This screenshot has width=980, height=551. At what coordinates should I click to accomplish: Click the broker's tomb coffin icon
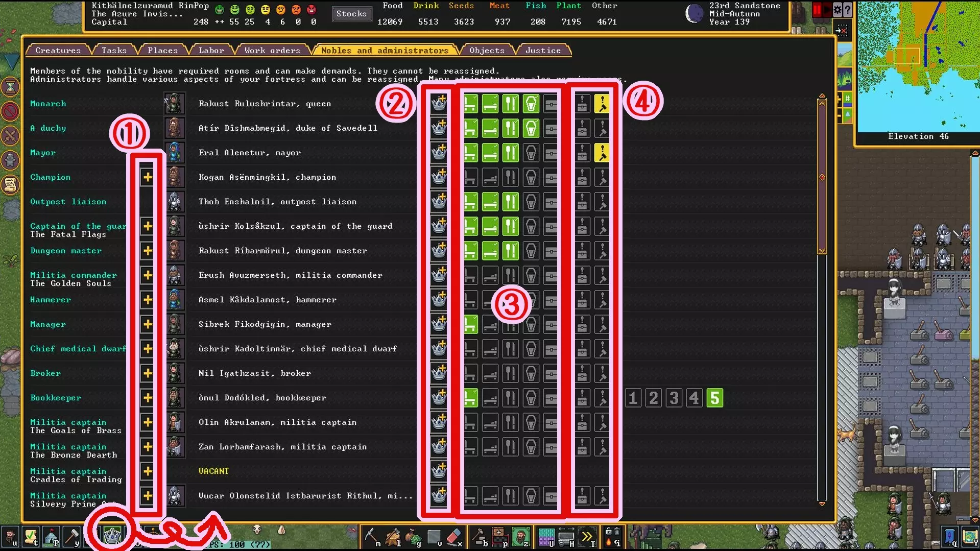pyautogui.click(x=531, y=373)
